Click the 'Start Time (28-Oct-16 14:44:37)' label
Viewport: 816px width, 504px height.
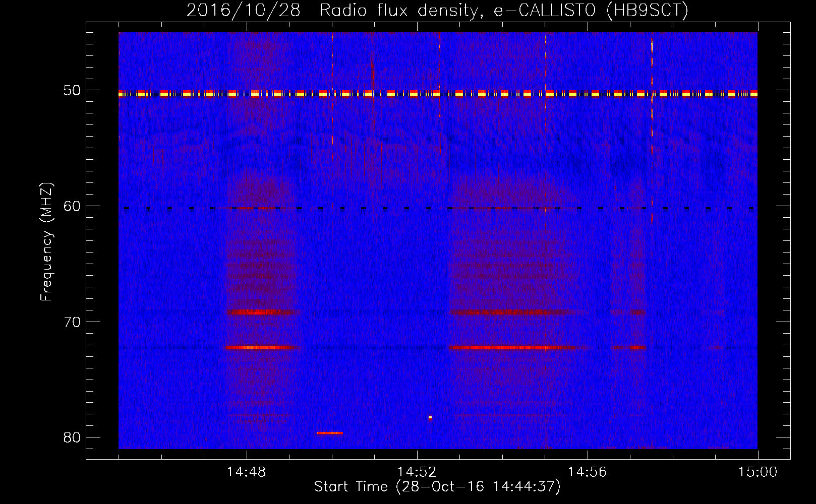pos(437,487)
